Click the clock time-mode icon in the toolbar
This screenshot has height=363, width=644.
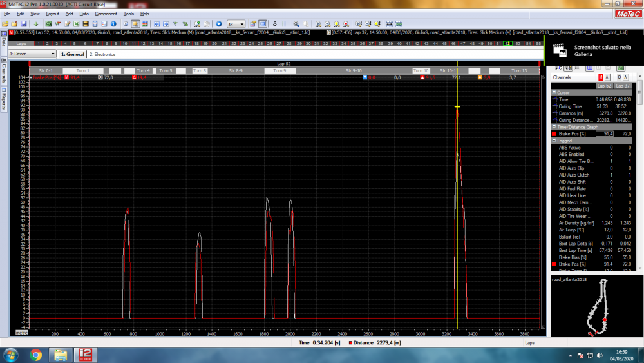pyautogui.click(x=126, y=24)
